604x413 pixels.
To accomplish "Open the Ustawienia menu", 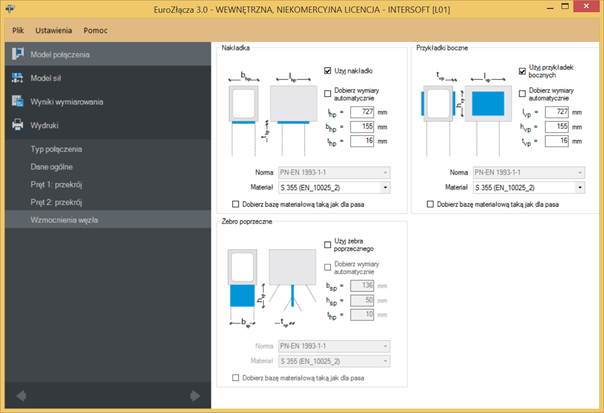I will tap(54, 30).
